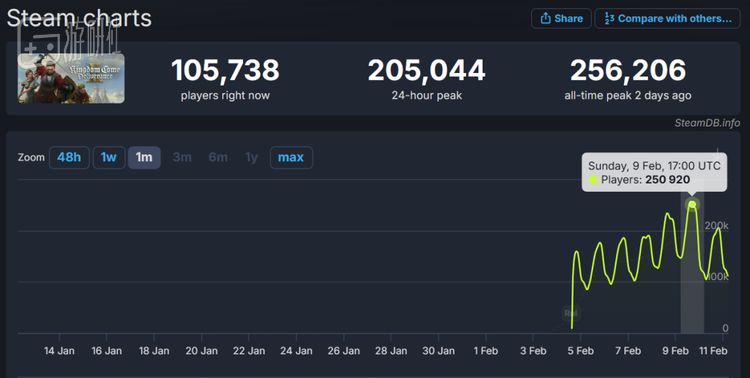Select the 6m zoom option
Screen dimensions: 750x378
click(x=218, y=157)
